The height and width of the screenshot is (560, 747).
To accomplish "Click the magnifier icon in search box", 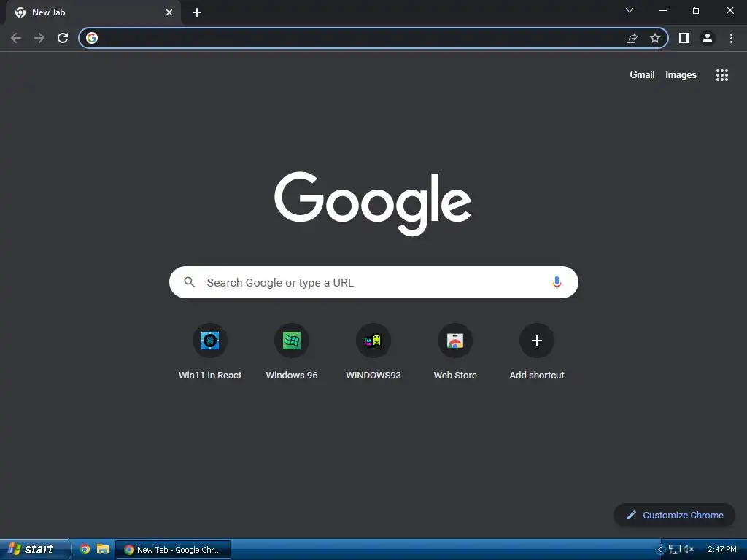I will [x=189, y=282].
